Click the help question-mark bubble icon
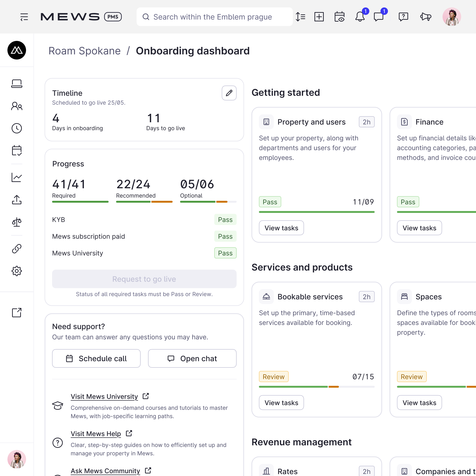This screenshot has width=476, height=476. pos(403,17)
